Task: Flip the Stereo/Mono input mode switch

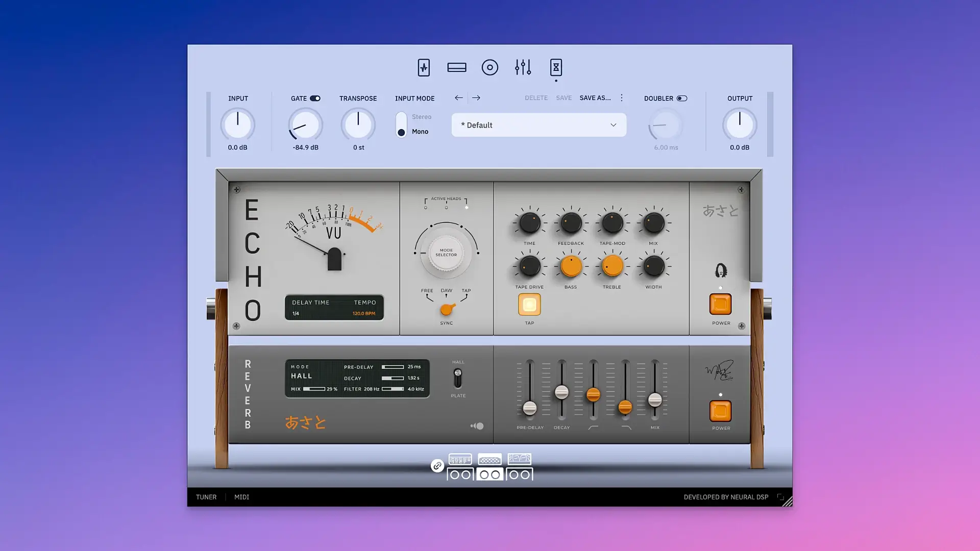Action: click(401, 124)
